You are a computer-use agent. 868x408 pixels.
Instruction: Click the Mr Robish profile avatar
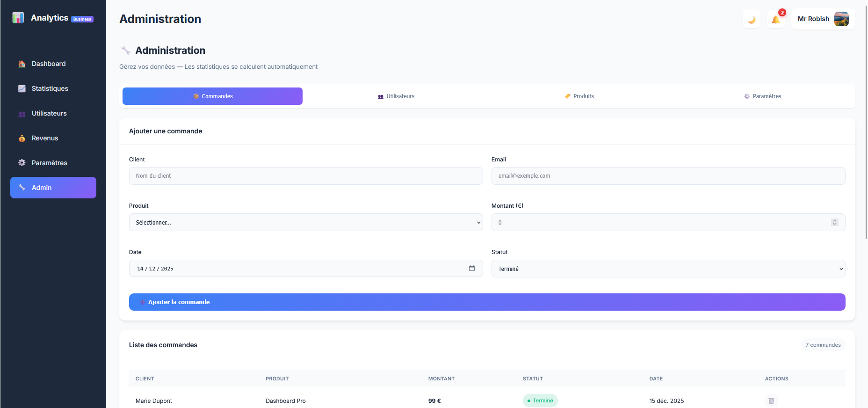pos(841,19)
